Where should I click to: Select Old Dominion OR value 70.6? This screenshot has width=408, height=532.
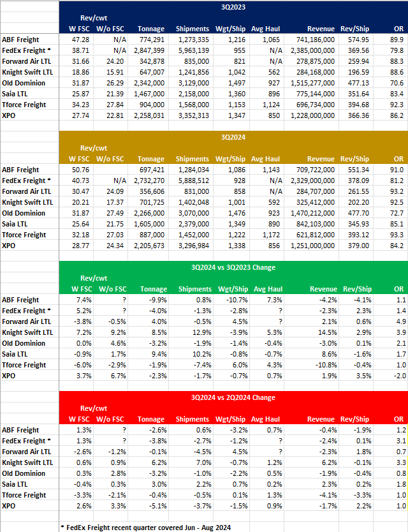pos(397,83)
